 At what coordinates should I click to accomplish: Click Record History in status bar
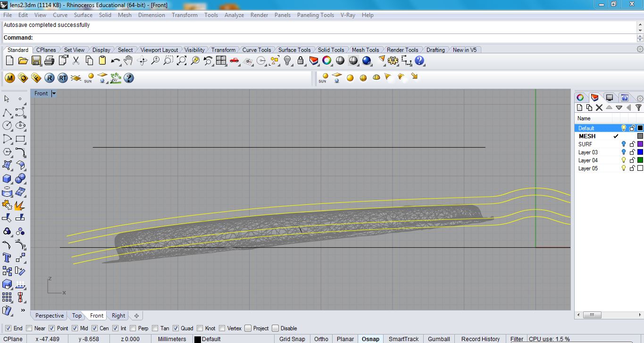(481, 339)
